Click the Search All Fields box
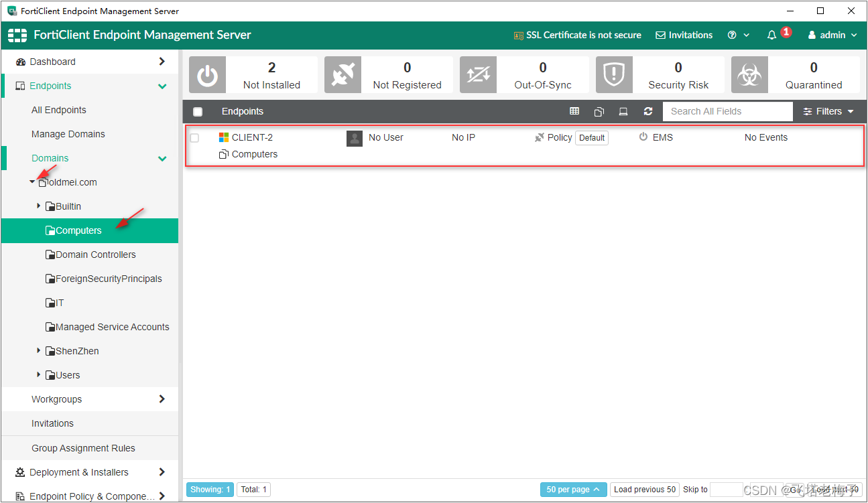Image resolution: width=868 pixels, height=503 pixels. 728,111
